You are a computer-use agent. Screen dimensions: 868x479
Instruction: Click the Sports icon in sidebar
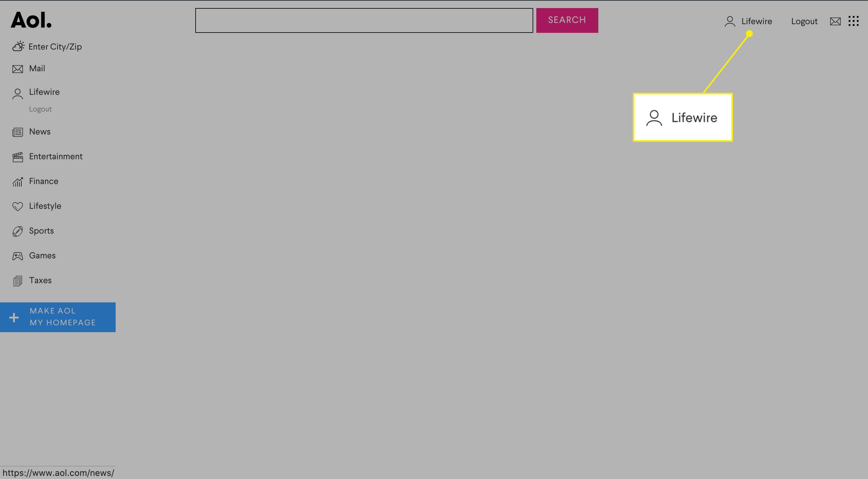pyautogui.click(x=17, y=231)
